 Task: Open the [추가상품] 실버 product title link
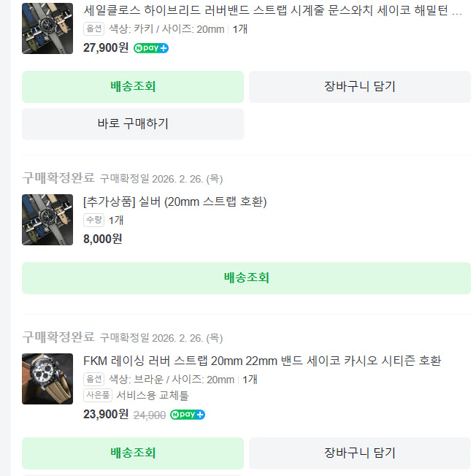click(x=175, y=201)
